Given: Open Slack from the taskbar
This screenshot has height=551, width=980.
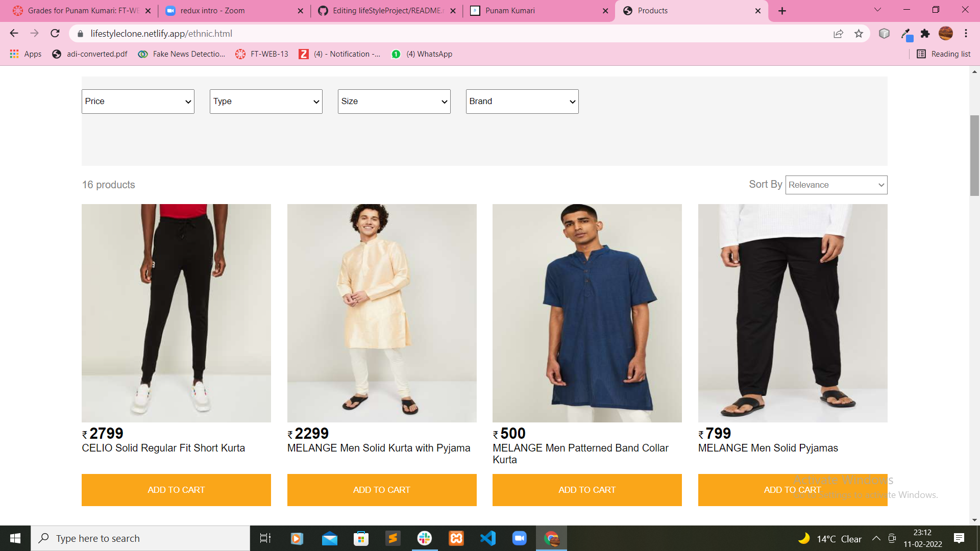Looking at the screenshot, I should pos(424,538).
